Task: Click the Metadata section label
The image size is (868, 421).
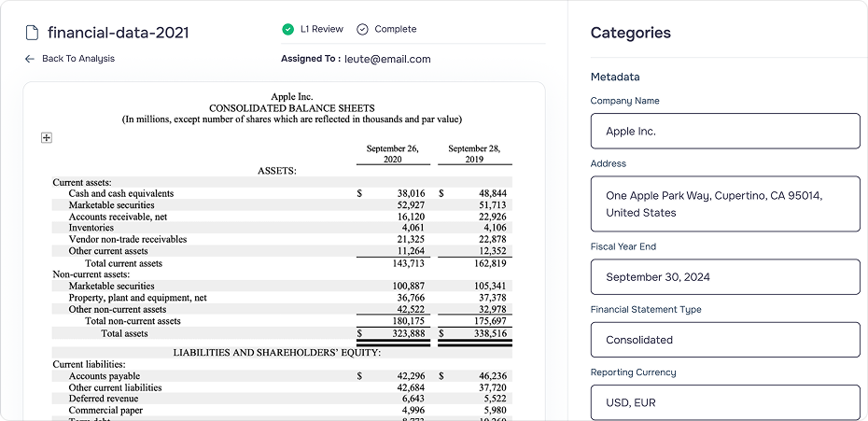Action: (x=615, y=77)
